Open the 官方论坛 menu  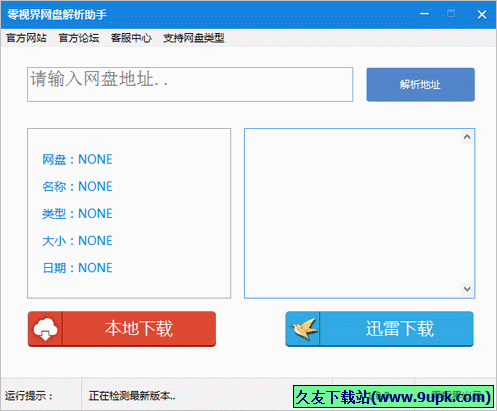pyautogui.click(x=79, y=38)
